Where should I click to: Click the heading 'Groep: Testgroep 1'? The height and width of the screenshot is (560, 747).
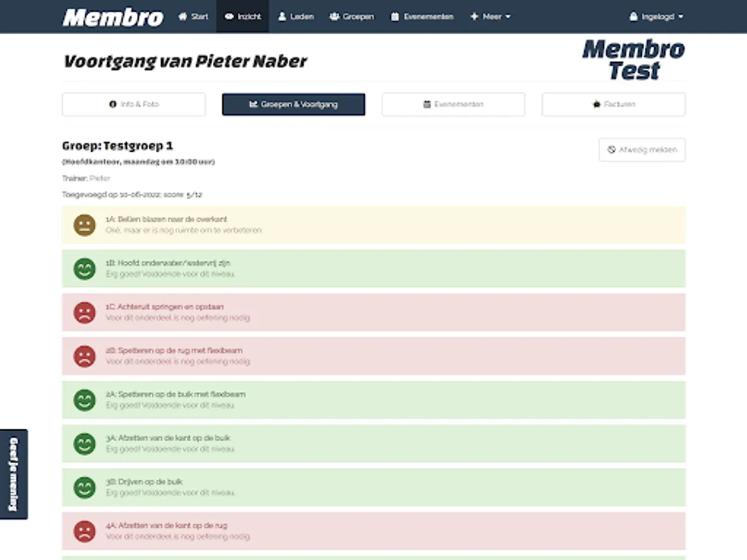click(118, 146)
